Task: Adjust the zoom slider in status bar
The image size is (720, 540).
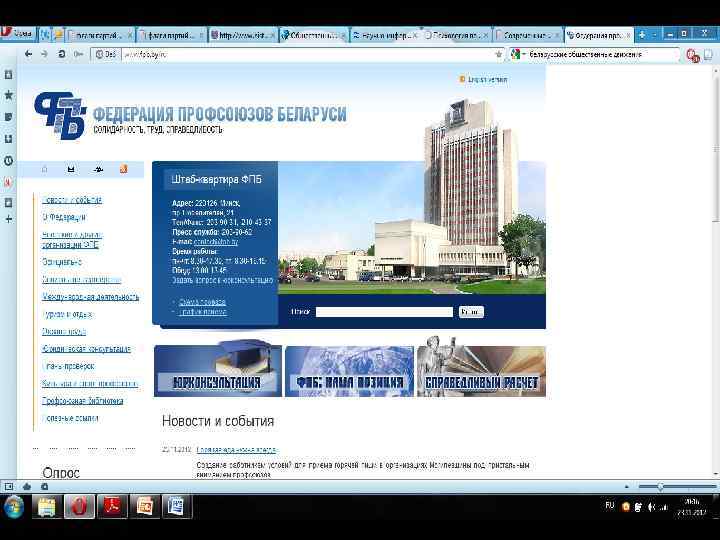Action: [x=677, y=486]
